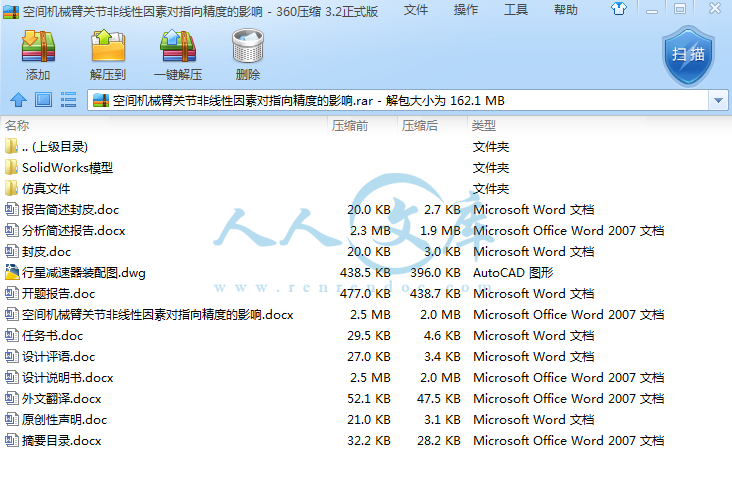This screenshot has width=732, height=488.
Task: Click the Word icon of 外文翻译.docx
Action: pyautogui.click(x=12, y=398)
